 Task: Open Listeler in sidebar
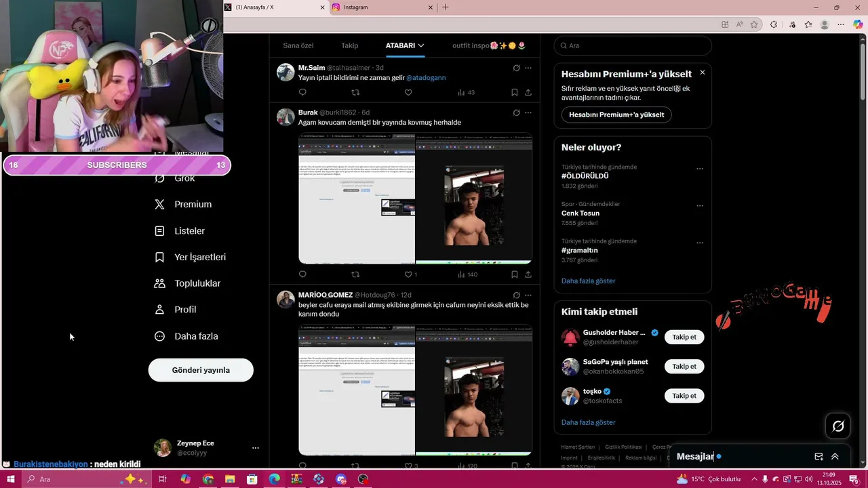point(180,230)
